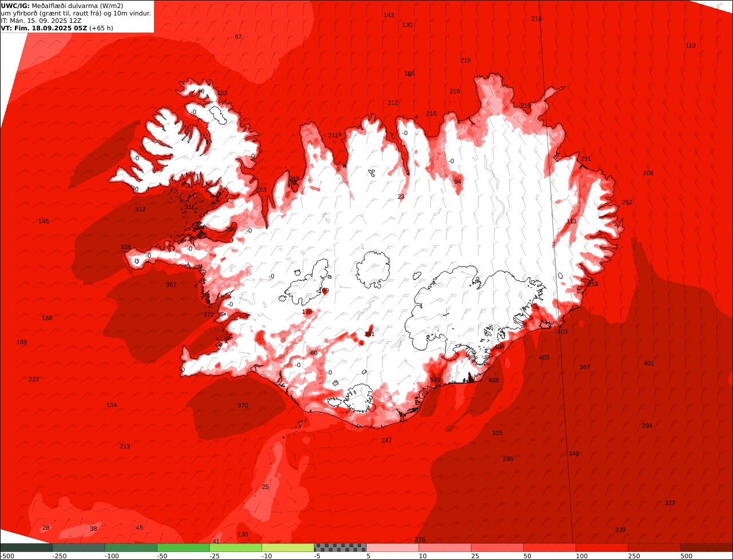Click the green swatch between -50 and -25
This screenshot has height=560, width=733.
tap(183, 548)
